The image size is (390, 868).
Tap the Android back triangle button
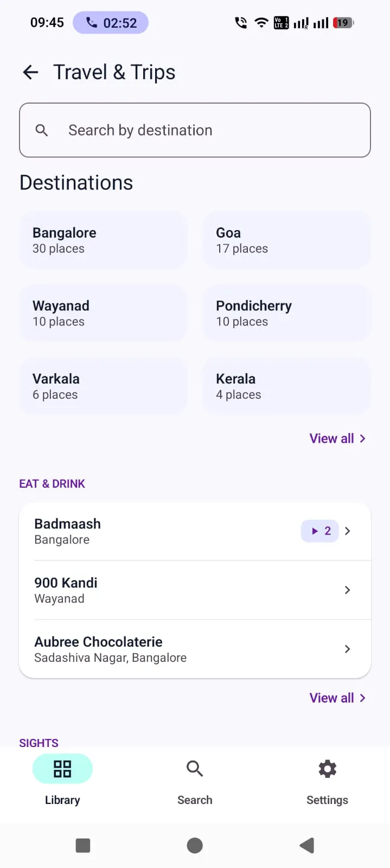coord(307,845)
